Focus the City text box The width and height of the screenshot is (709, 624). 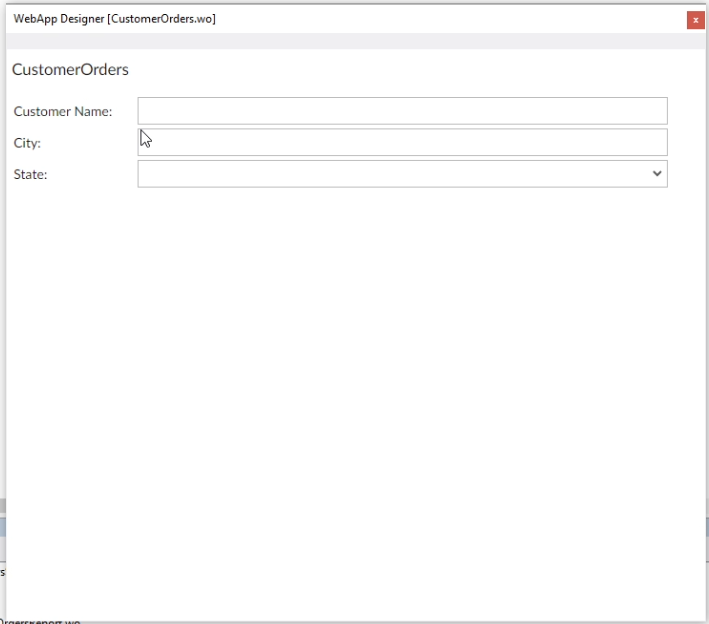coord(400,142)
